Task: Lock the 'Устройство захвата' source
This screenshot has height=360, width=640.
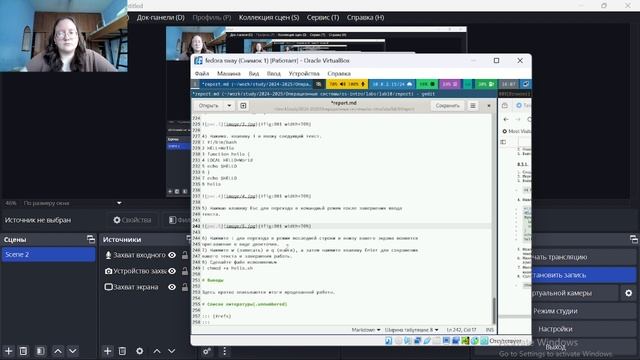Action: click(x=185, y=271)
